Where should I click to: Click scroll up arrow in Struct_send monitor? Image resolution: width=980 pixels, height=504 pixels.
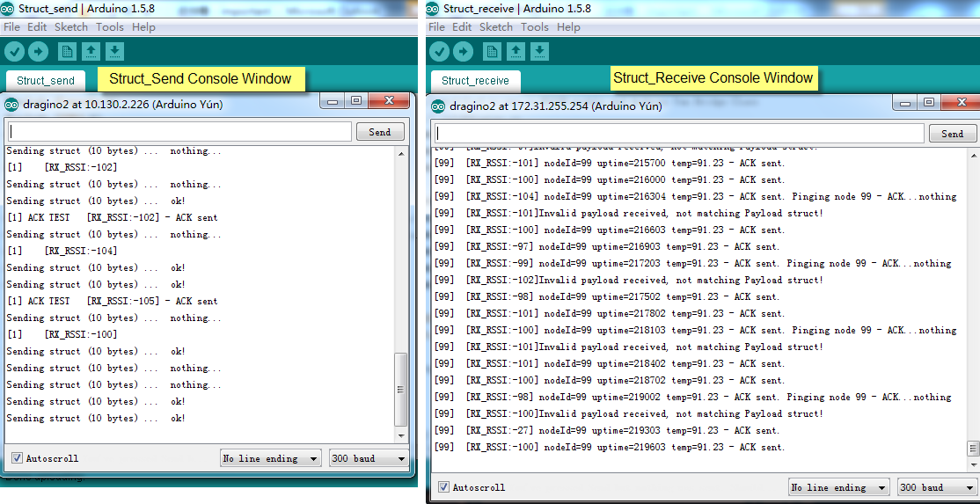point(401,154)
